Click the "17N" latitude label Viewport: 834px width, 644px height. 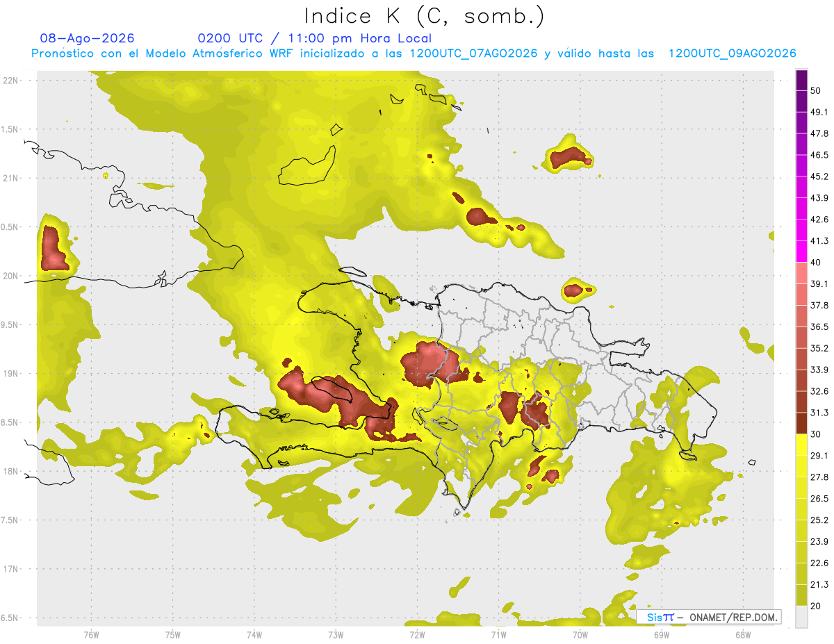[x=11, y=569]
